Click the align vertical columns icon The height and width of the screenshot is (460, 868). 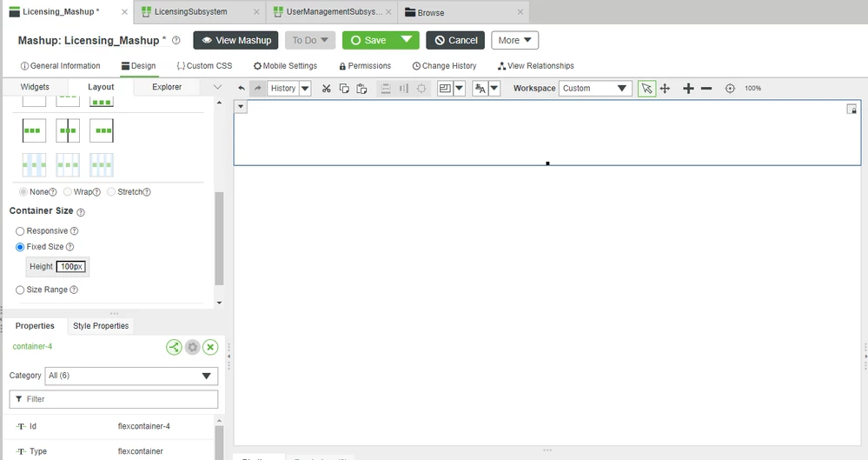click(x=403, y=88)
